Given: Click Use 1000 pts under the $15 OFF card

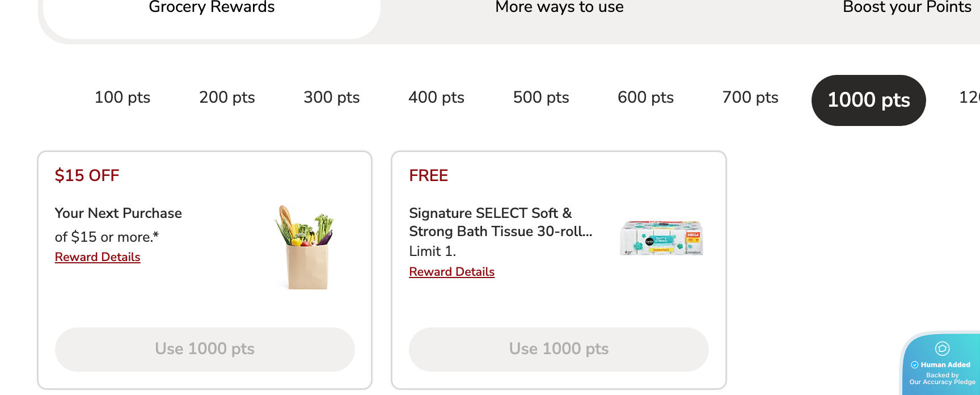Looking at the screenshot, I should click(x=204, y=349).
